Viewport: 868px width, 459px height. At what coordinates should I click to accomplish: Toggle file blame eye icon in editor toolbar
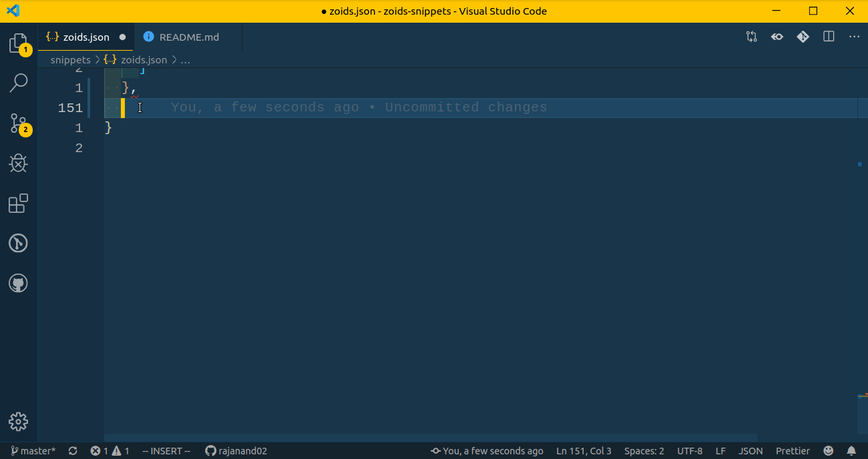tap(777, 37)
